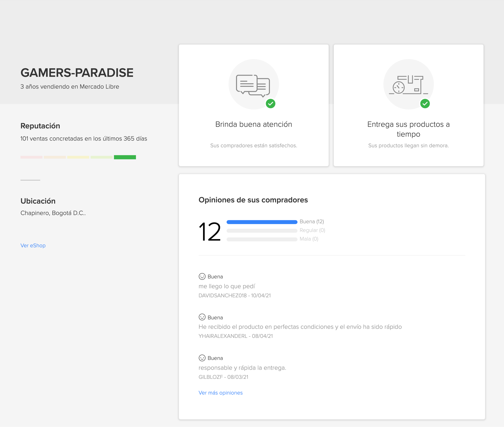Image resolution: width=504 pixels, height=427 pixels.
Task: Click the green reputation bar segment
Action: [x=125, y=157]
